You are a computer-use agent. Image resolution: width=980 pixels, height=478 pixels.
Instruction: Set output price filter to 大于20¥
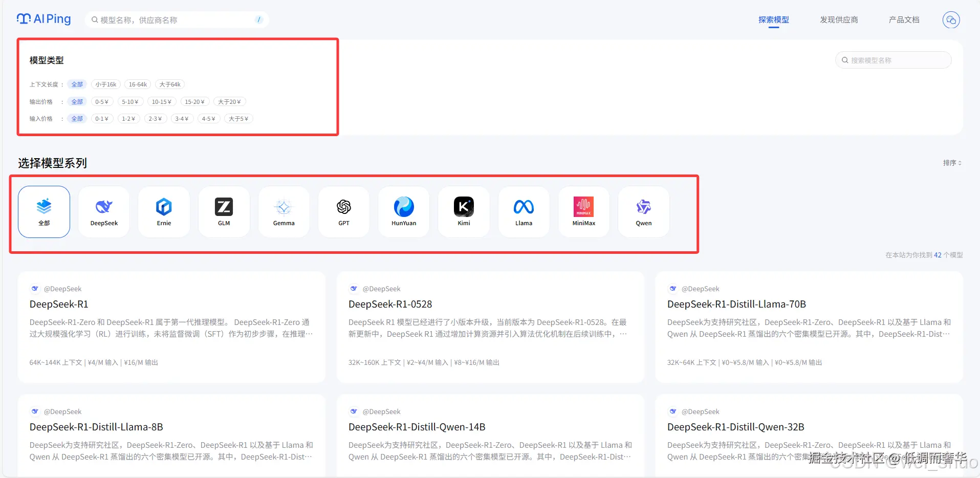point(229,102)
